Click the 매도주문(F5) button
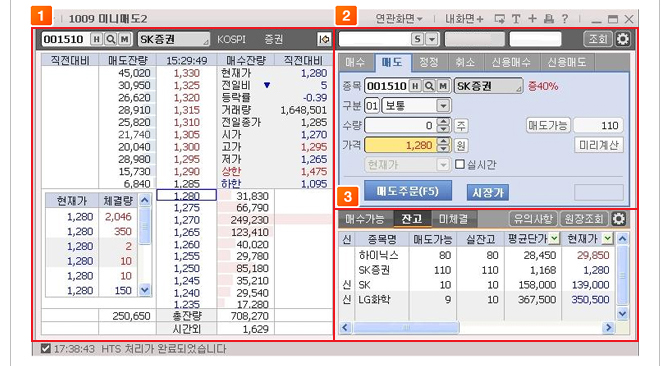The image size is (670, 366). point(408,191)
